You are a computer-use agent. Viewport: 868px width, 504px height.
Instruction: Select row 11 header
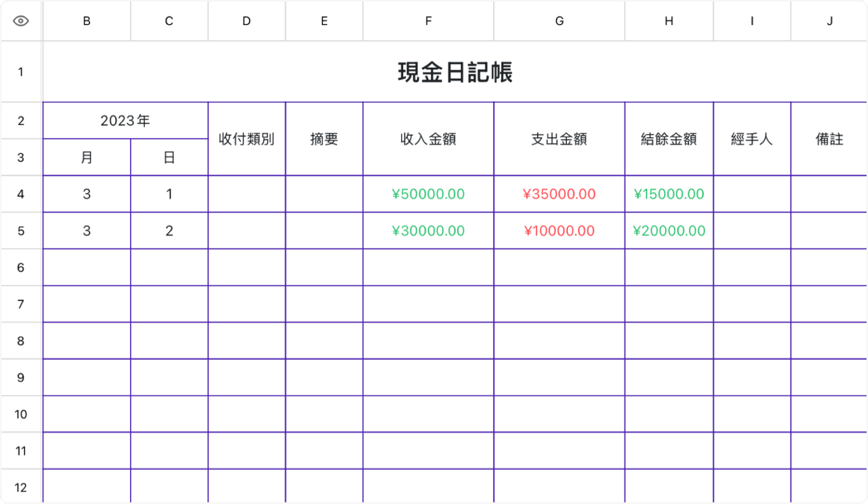[x=21, y=451]
